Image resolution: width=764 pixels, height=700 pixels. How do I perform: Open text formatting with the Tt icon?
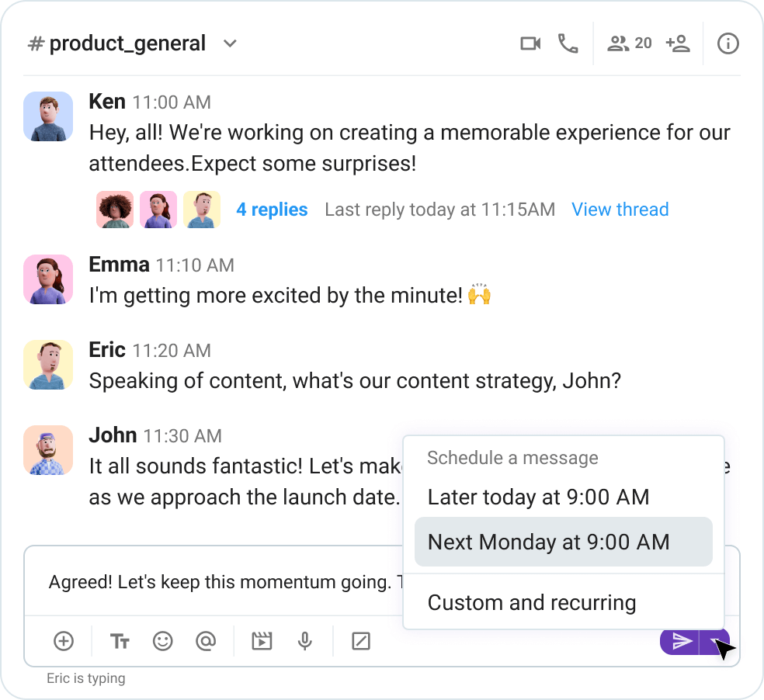click(x=120, y=641)
